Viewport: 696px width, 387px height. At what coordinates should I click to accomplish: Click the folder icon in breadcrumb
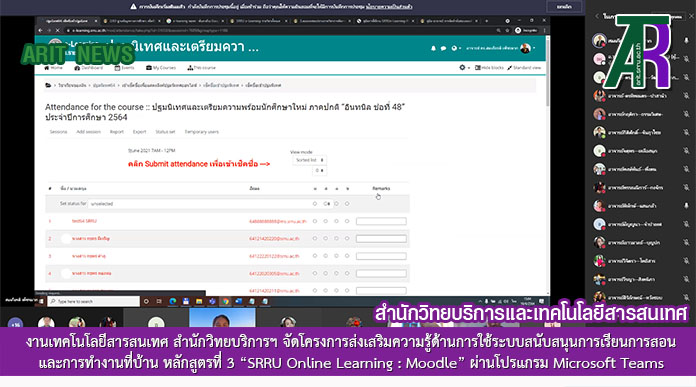(x=48, y=85)
